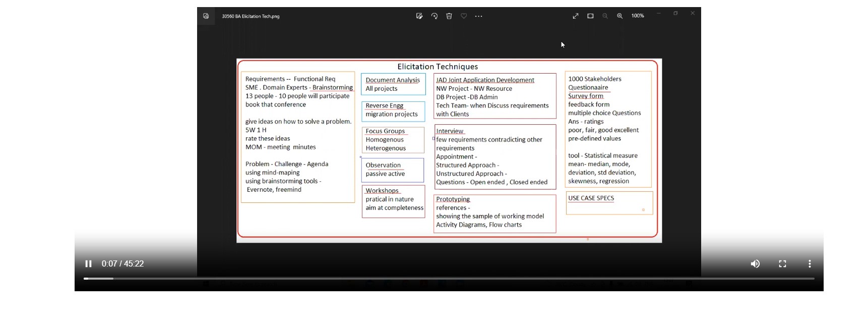
Task: Delete the image with the trash icon
Action: point(449,16)
